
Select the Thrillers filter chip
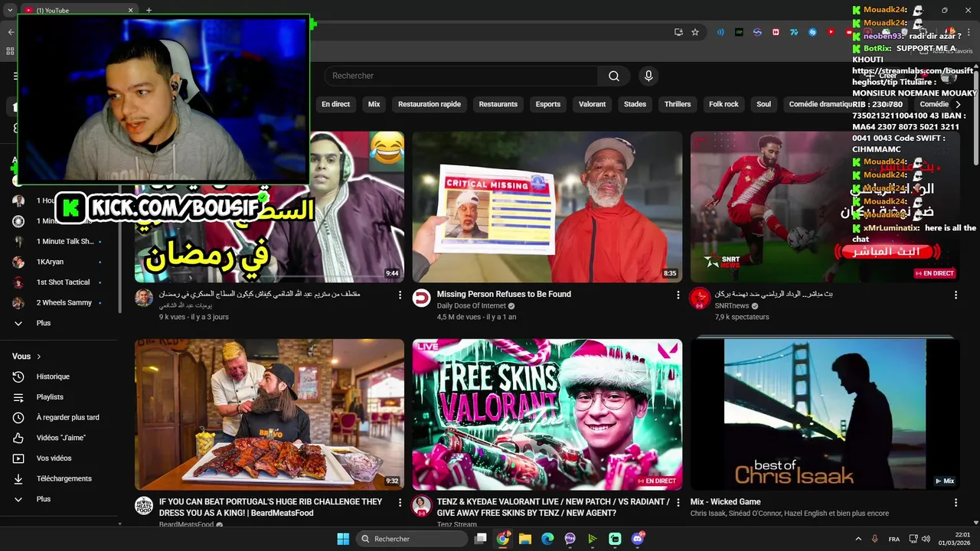(x=678, y=104)
